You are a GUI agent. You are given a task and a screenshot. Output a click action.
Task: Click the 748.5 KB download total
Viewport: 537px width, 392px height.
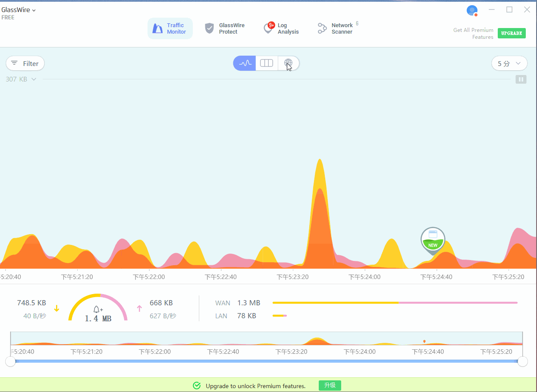31,303
